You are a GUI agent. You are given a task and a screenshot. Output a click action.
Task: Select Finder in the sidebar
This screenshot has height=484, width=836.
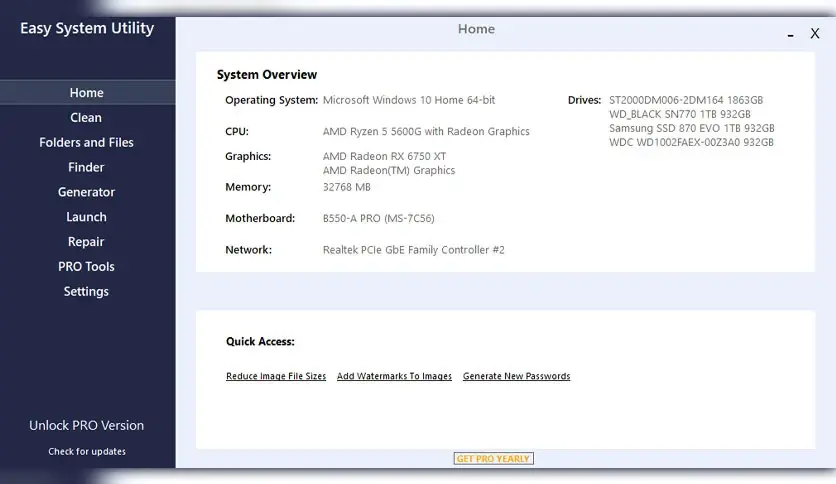click(86, 167)
